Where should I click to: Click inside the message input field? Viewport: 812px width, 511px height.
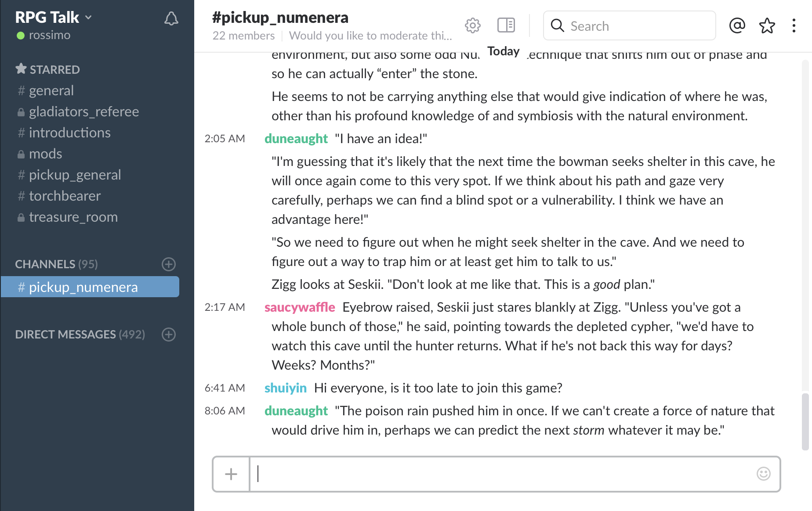tap(483, 474)
